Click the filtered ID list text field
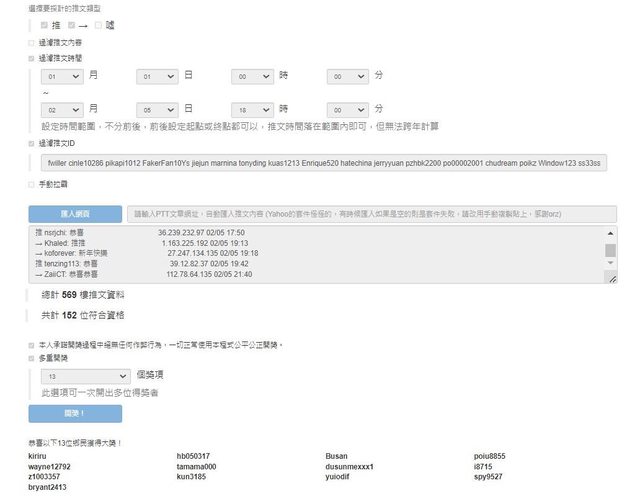This screenshot has width=640, height=501. coord(323,162)
